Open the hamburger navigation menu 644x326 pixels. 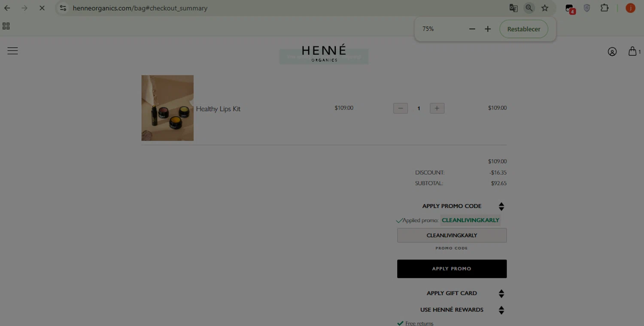pos(12,51)
